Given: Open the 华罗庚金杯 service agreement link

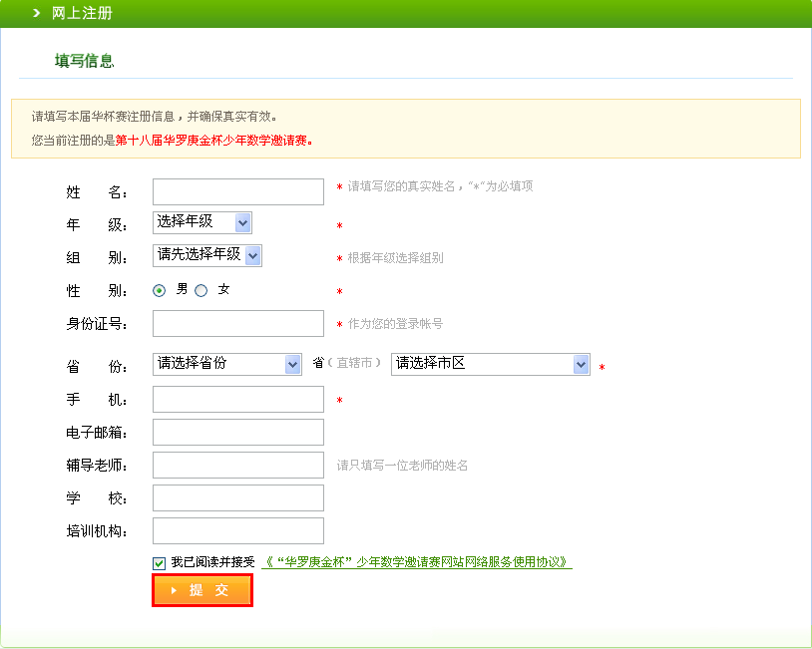Looking at the screenshot, I should tap(416, 562).
